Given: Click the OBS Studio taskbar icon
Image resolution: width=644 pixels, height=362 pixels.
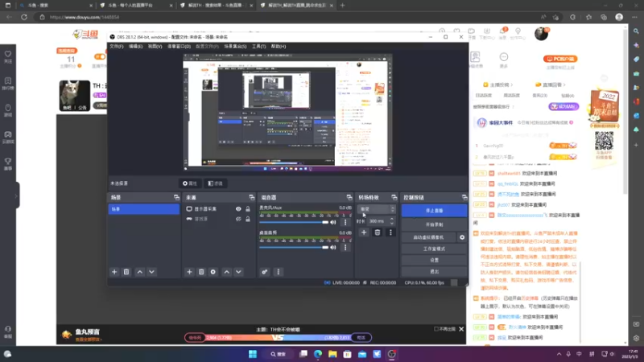Looking at the screenshot, I should click(392, 354).
